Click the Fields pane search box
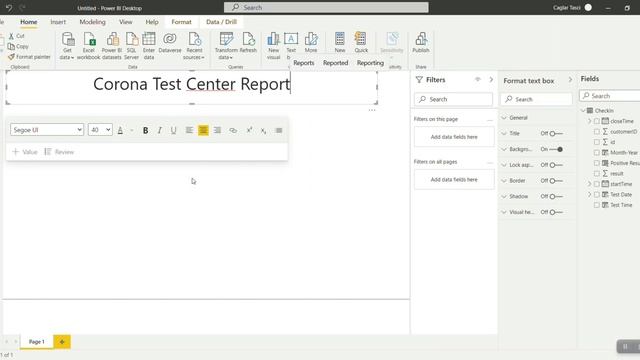The height and width of the screenshot is (360, 640). coord(610,96)
